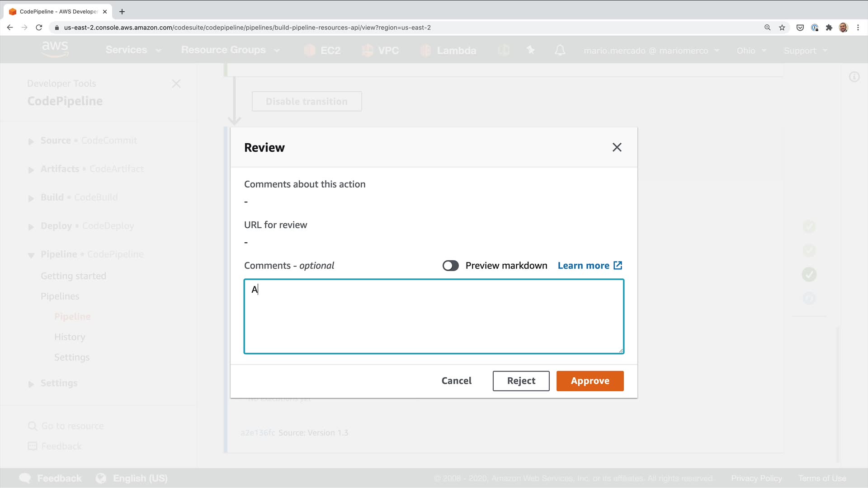Click the AWS logo icon

55,49
